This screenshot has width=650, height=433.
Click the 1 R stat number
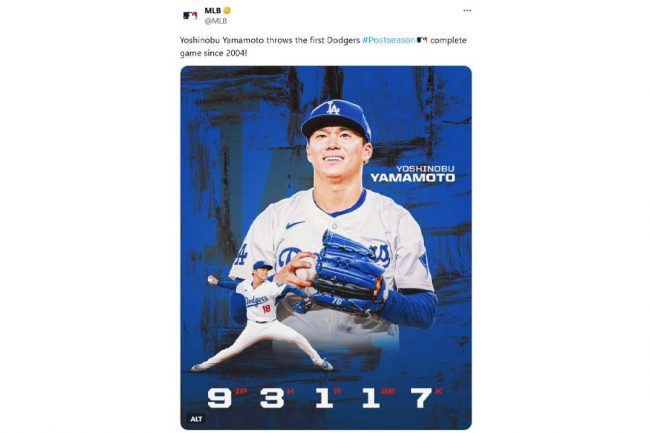(x=324, y=398)
